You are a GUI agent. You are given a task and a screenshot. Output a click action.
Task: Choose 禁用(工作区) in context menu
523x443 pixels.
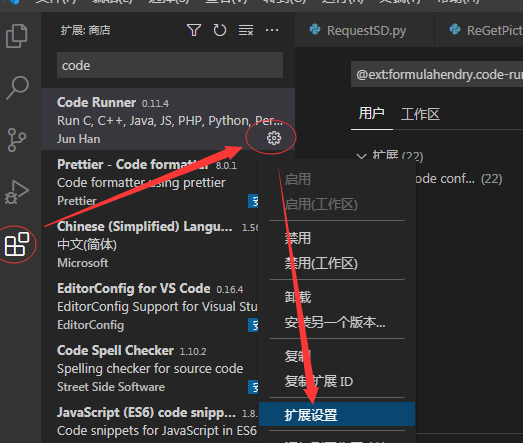(337, 263)
